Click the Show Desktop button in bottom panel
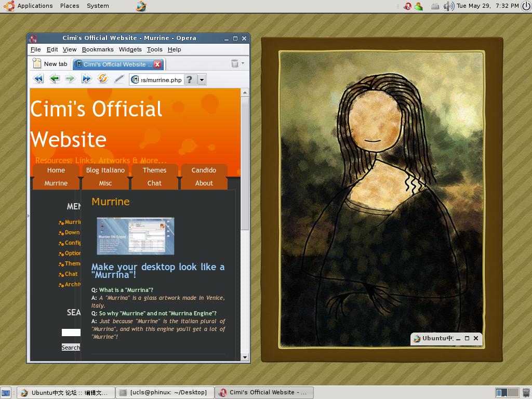Screen dimensions: 532x399 click(6, 393)
